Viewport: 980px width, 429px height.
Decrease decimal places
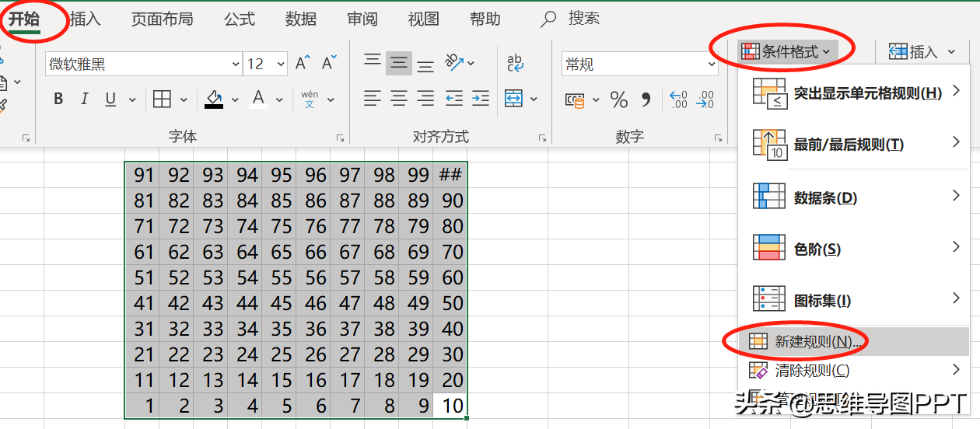click(705, 99)
